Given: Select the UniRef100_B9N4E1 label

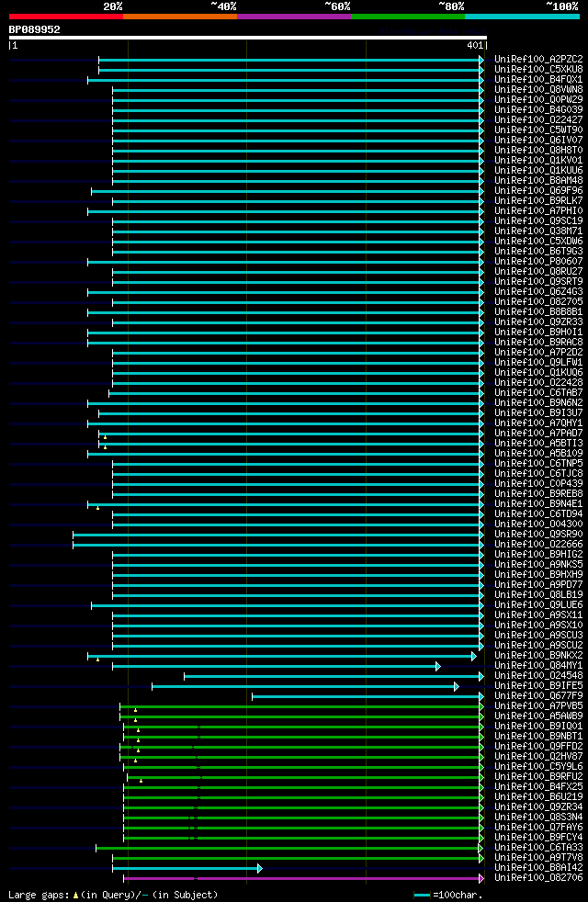Looking at the screenshot, I should [538, 504].
